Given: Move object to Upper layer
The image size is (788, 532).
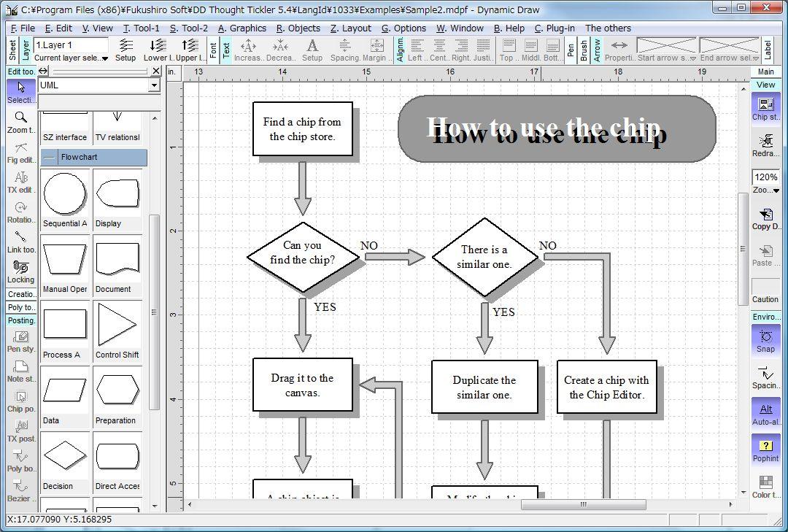Looking at the screenshot, I should (x=190, y=50).
